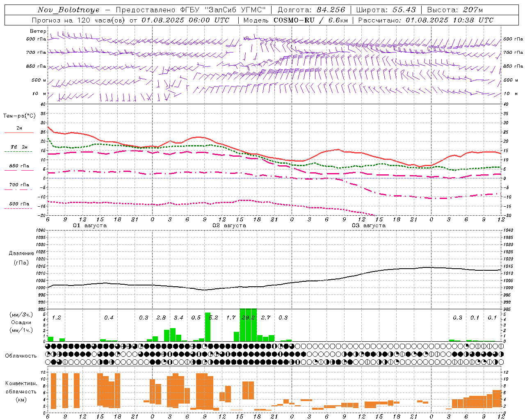Click the 1.7 precipitation total value
Screen dimensions: 525x420
pos(231,318)
